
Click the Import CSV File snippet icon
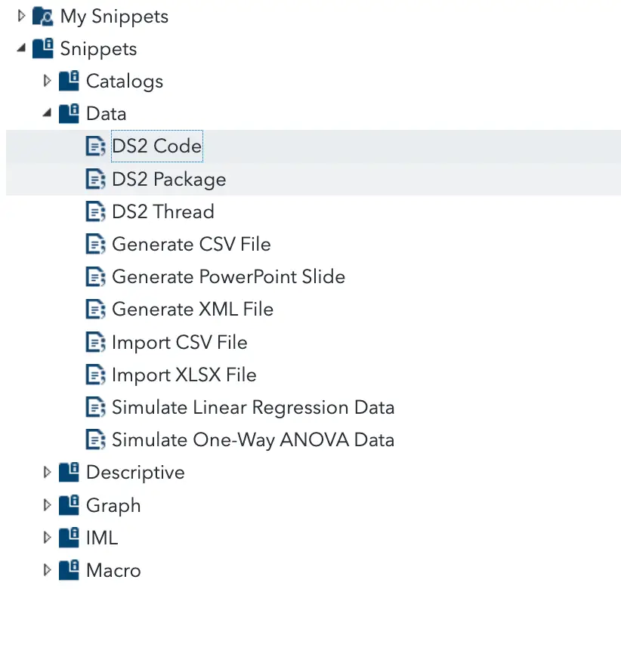(95, 342)
